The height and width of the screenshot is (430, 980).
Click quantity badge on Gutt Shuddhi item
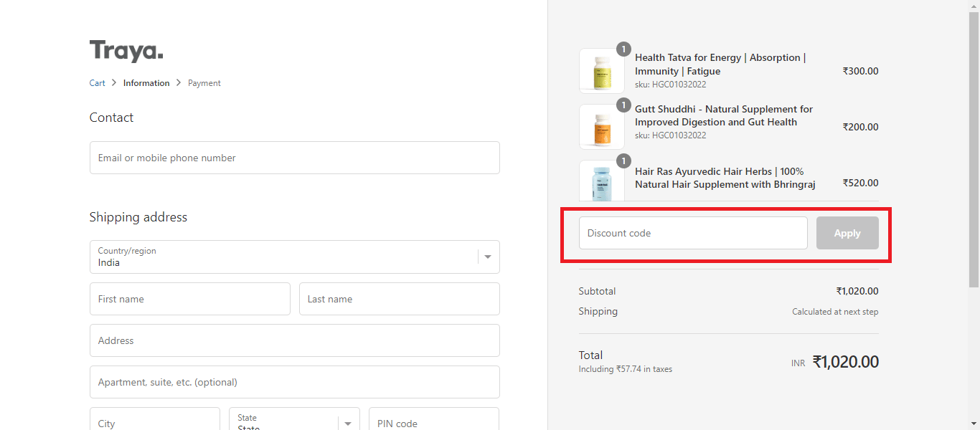[623, 105]
